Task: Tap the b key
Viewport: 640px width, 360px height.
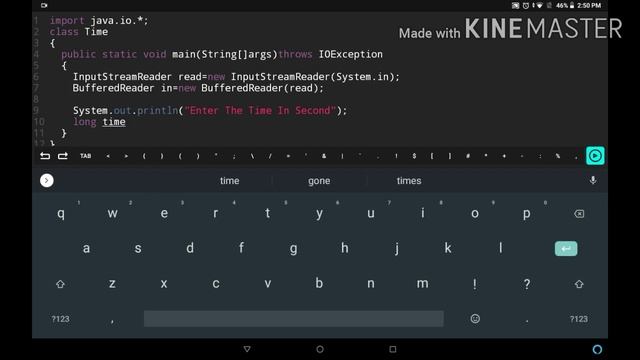Action: (x=319, y=283)
